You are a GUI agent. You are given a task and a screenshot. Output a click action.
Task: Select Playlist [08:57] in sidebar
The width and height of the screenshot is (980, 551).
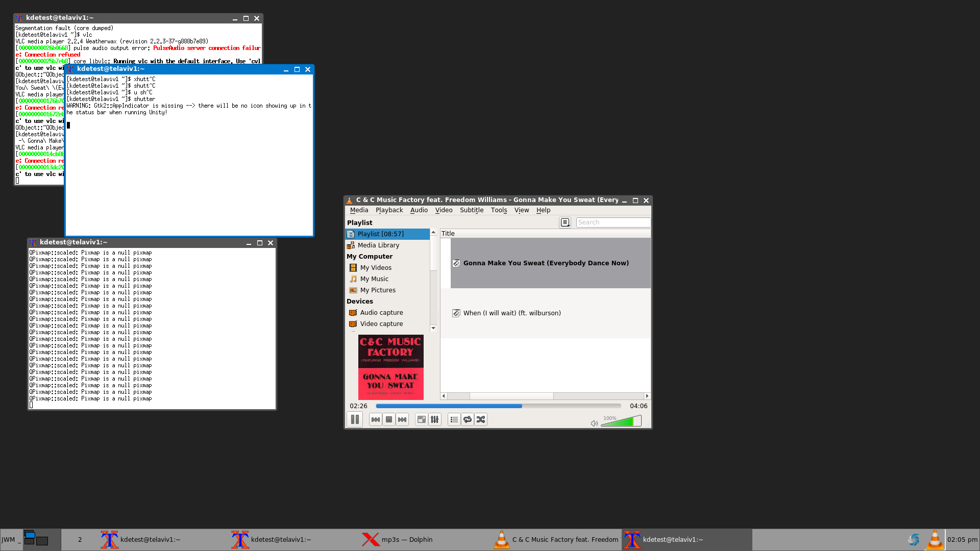click(x=387, y=234)
